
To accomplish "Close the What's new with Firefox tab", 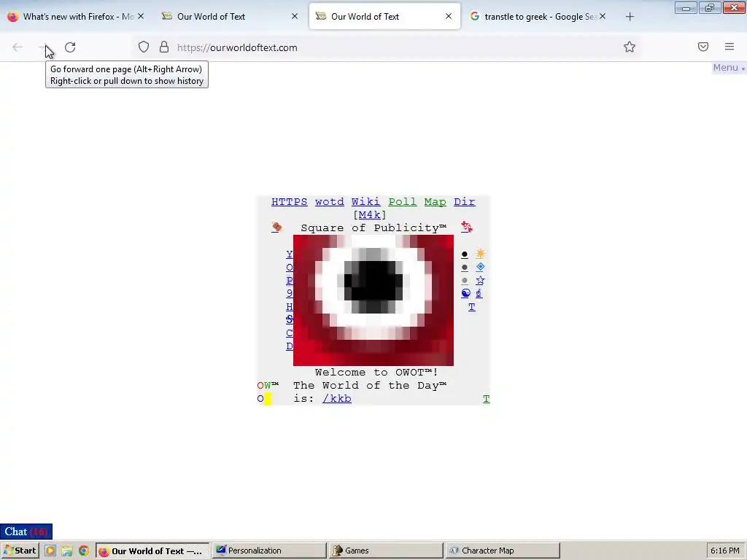I will click(141, 16).
